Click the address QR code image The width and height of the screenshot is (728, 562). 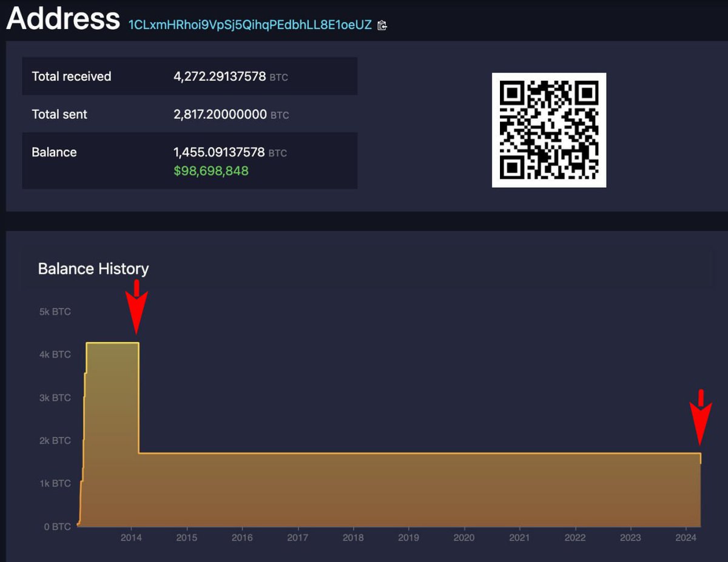[x=549, y=130]
